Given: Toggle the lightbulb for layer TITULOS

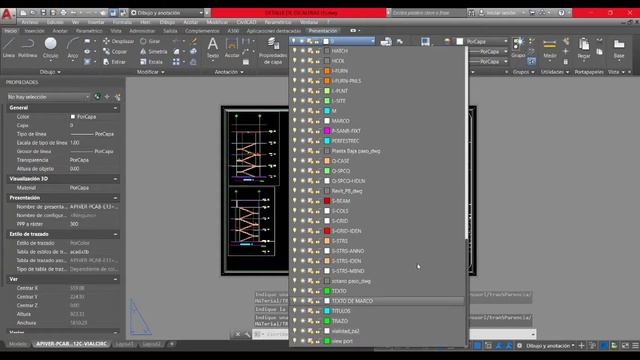Looking at the screenshot, I should 294,311.
